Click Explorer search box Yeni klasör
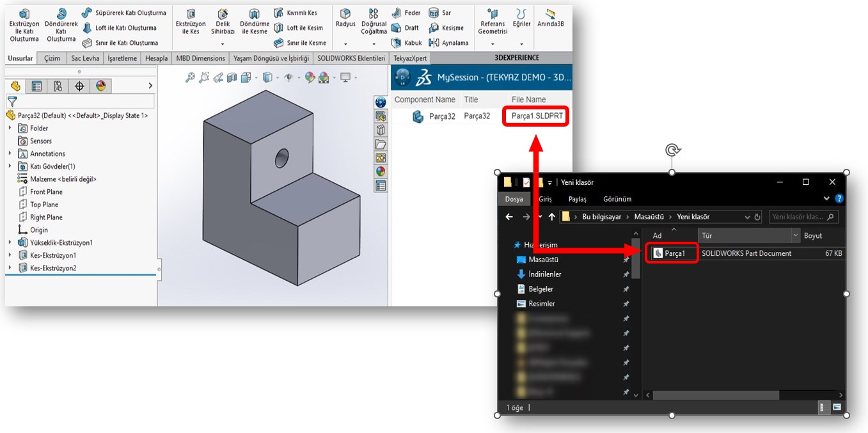Screen dimensions: 868x433 click(803, 217)
